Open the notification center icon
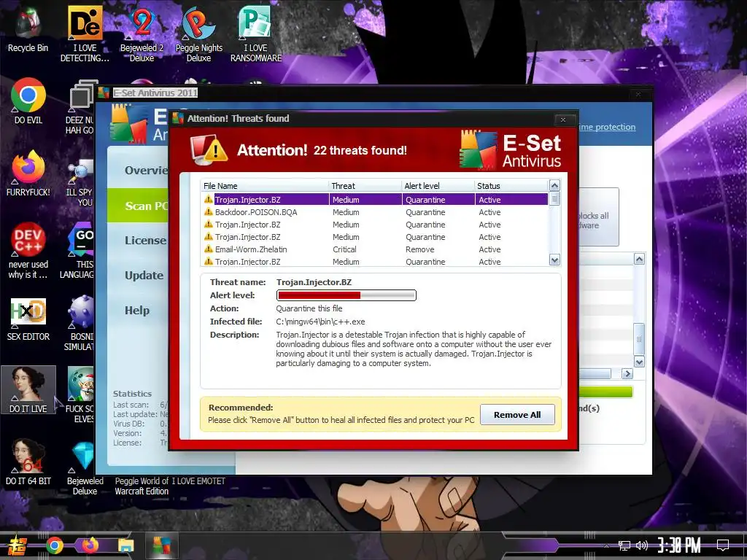This screenshot has width=747, height=560. tap(723, 545)
